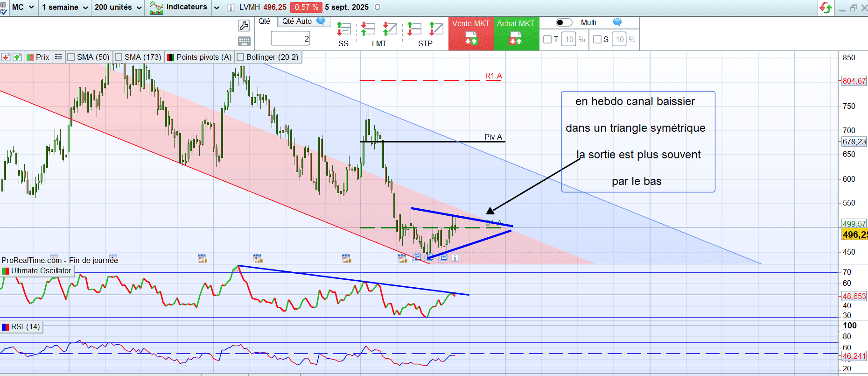Click the quantity input field showing 2
Screen dimensions: 868x376
[291, 39]
